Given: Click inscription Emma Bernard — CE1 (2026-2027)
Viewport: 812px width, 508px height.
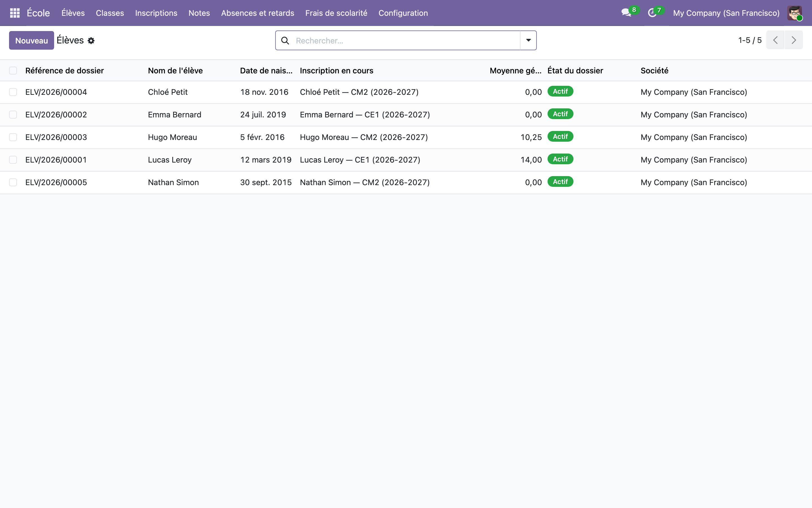Looking at the screenshot, I should coord(365,115).
